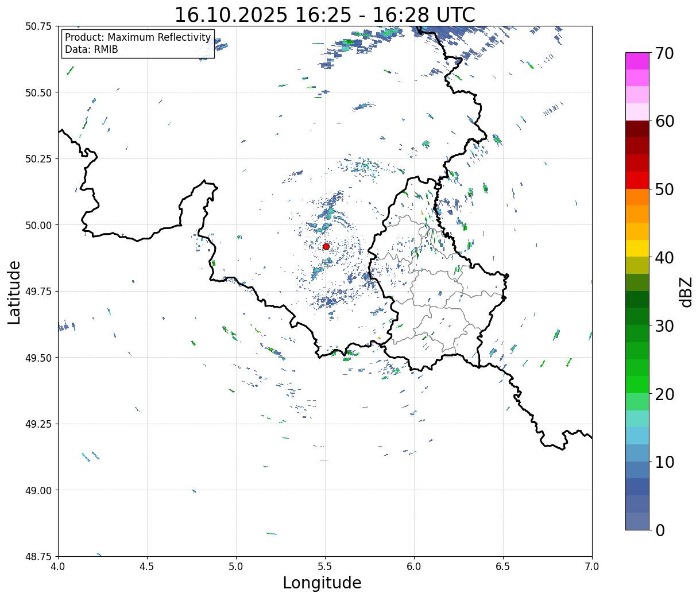This screenshot has height=597, width=700.
Task: Click the 7.0 longitude tick label
Action: pyautogui.click(x=592, y=567)
